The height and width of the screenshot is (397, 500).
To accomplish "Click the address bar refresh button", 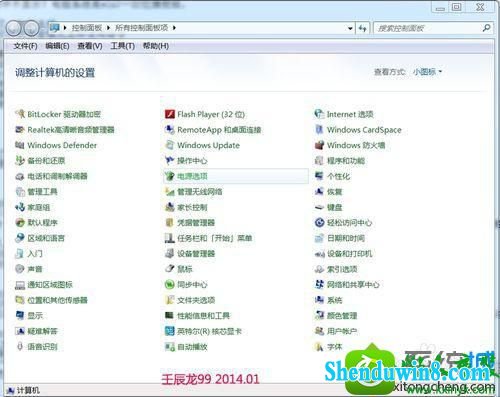I will point(363,28).
